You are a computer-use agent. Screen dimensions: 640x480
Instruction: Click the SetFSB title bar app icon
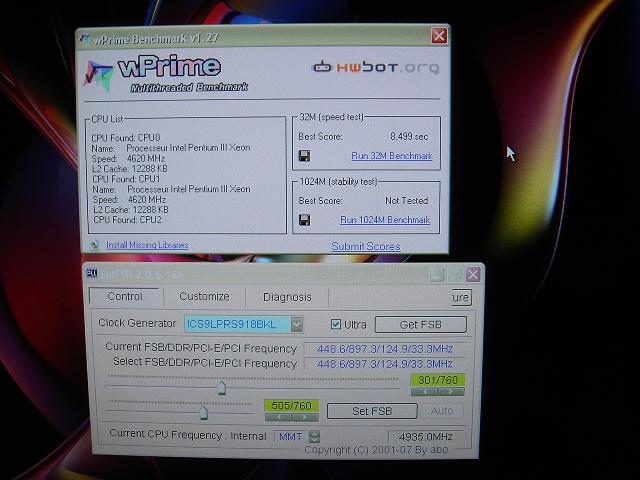(92, 273)
